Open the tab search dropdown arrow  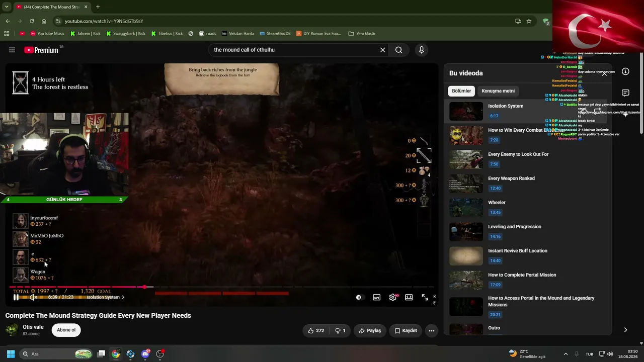point(7,7)
